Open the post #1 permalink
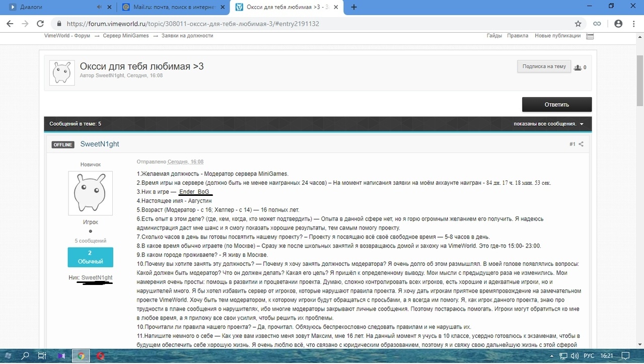 [573, 144]
